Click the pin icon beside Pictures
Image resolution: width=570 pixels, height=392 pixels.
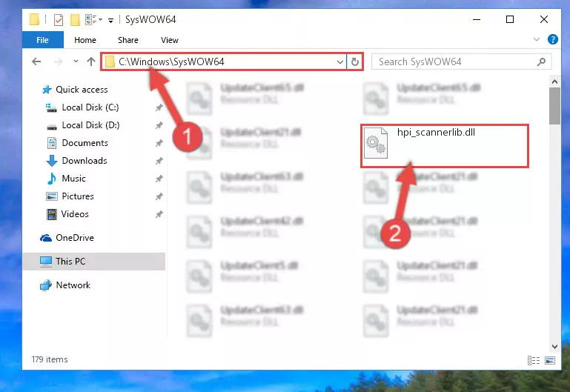click(159, 196)
